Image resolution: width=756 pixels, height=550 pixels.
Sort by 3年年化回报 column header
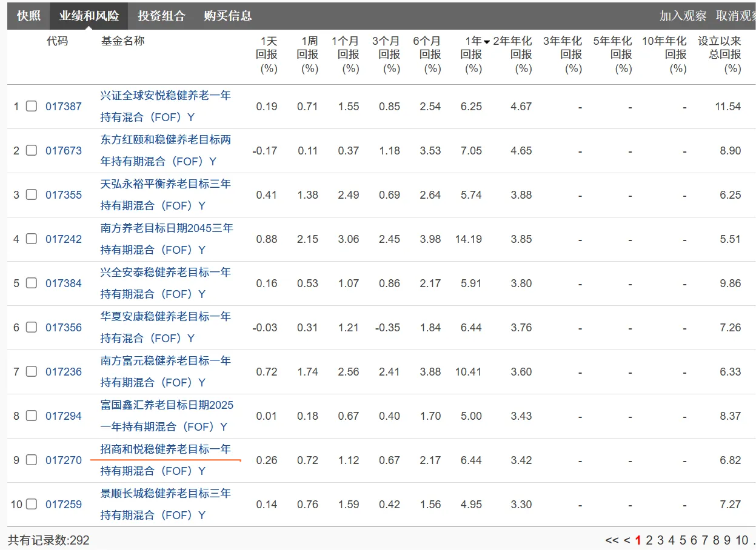click(x=563, y=55)
